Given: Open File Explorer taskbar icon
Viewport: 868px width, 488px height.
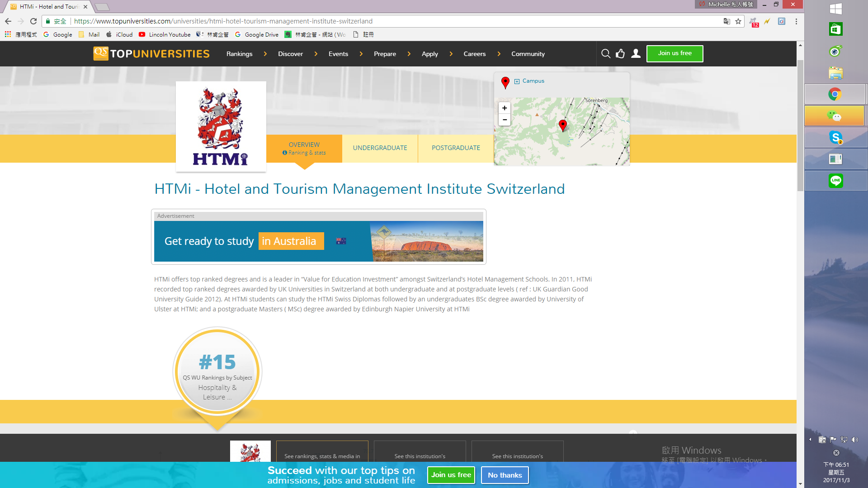Looking at the screenshot, I should tap(836, 73).
